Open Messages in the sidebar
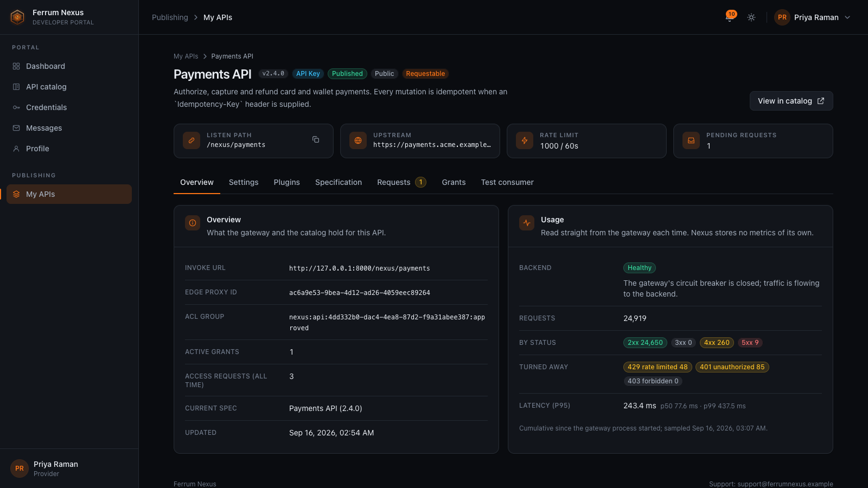This screenshot has height=488, width=868. pos(69,128)
